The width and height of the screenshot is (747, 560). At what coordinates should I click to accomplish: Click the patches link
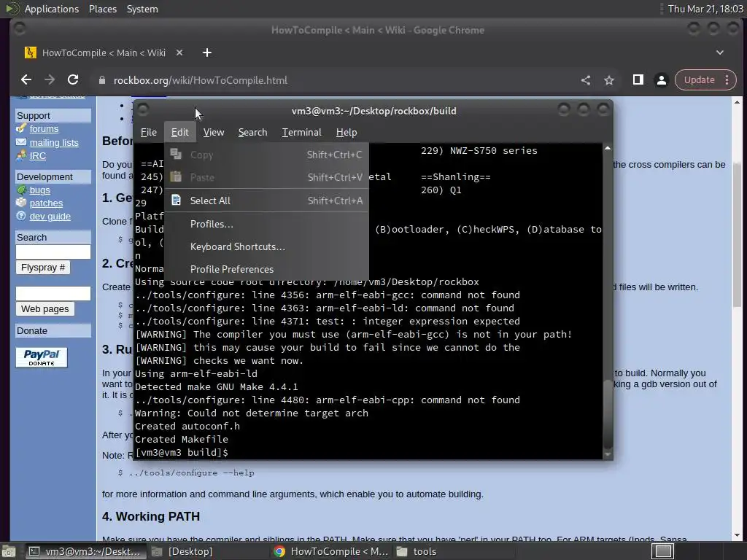click(x=46, y=203)
